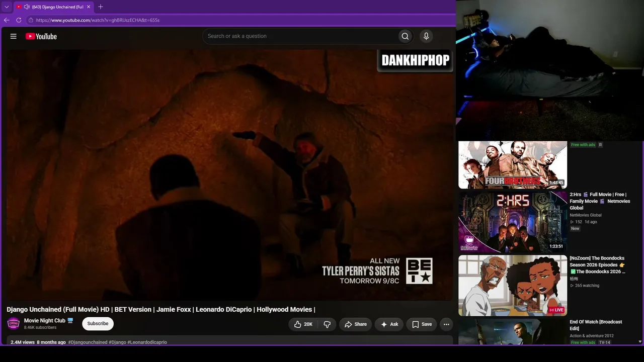This screenshot has width=644, height=362.
Task: Subscribe to Movie Night Club
Action: click(98, 324)
